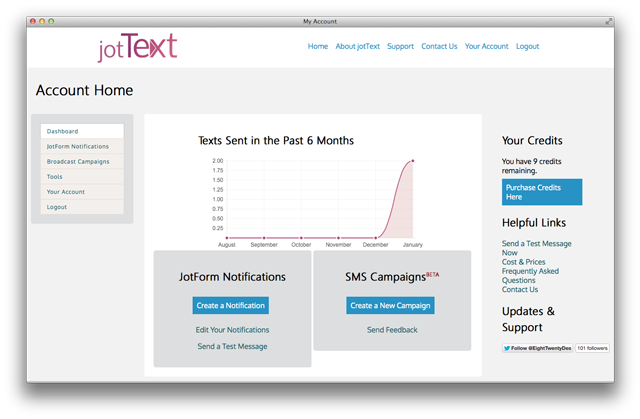640x419 pixels.
Task: Click the Create a New Campaign button
Action: click(x=390, y=305)
